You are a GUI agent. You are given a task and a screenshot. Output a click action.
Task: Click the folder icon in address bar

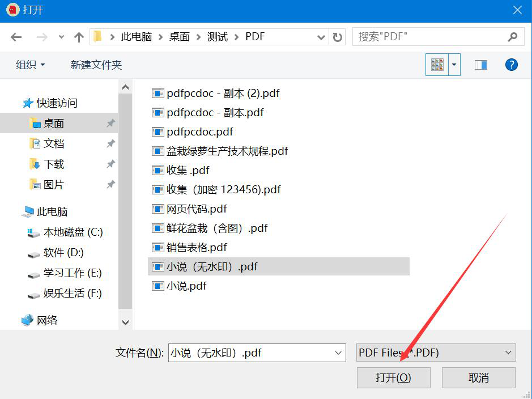click(97, 36)
